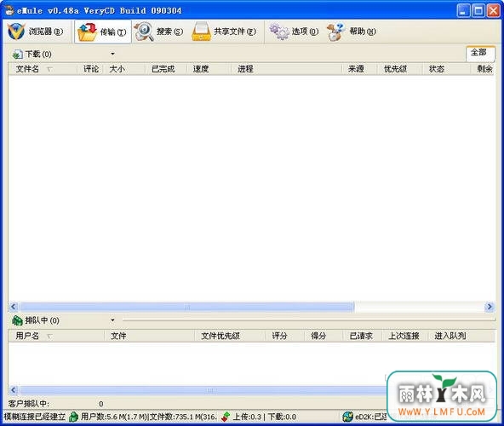Screen dimensions: 504x426
Task: Open the Search (搜索) magnifier icon
Action: coord(144,32)
